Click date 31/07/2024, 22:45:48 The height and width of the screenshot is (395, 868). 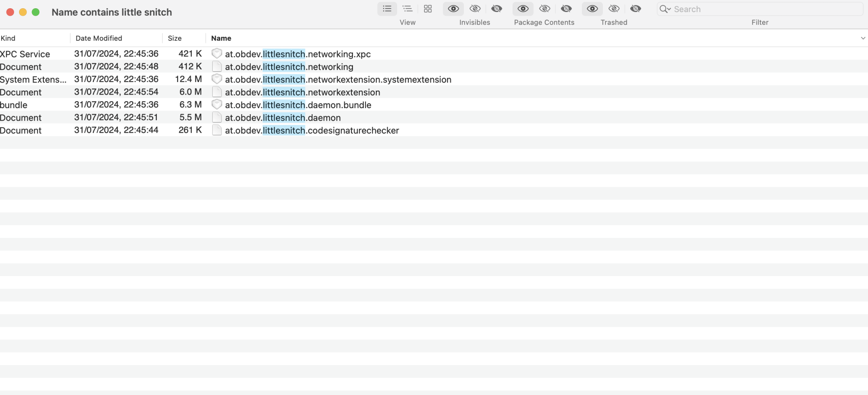click(x=116, y=66)
